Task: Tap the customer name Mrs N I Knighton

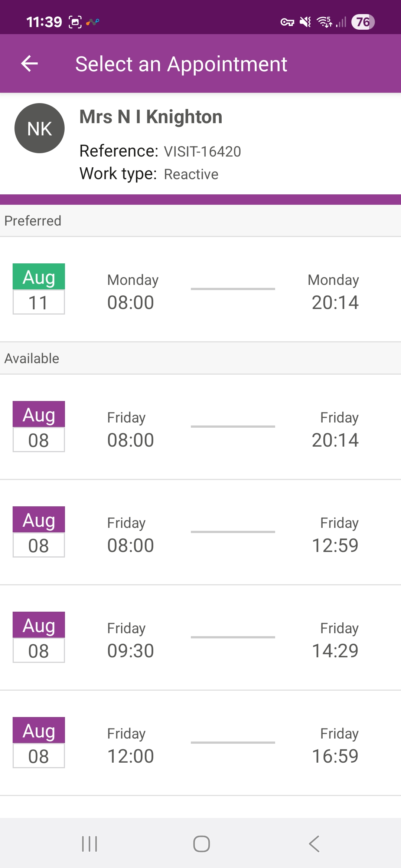Action: (151, 117)
